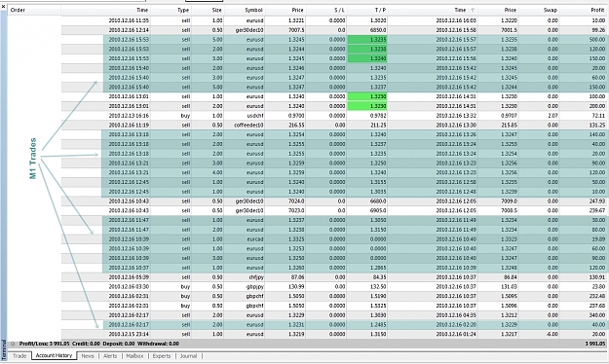Image resolution: width=609 pixels, height=364 pixels.
Task: Sort by the S / L column header
Action: pos(339,10)
